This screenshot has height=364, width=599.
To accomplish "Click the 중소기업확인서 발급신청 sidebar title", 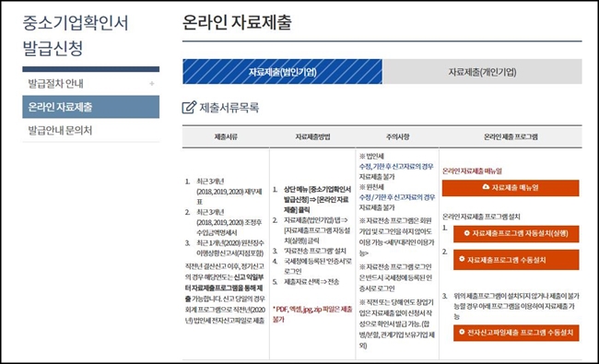I will [76, 36].
